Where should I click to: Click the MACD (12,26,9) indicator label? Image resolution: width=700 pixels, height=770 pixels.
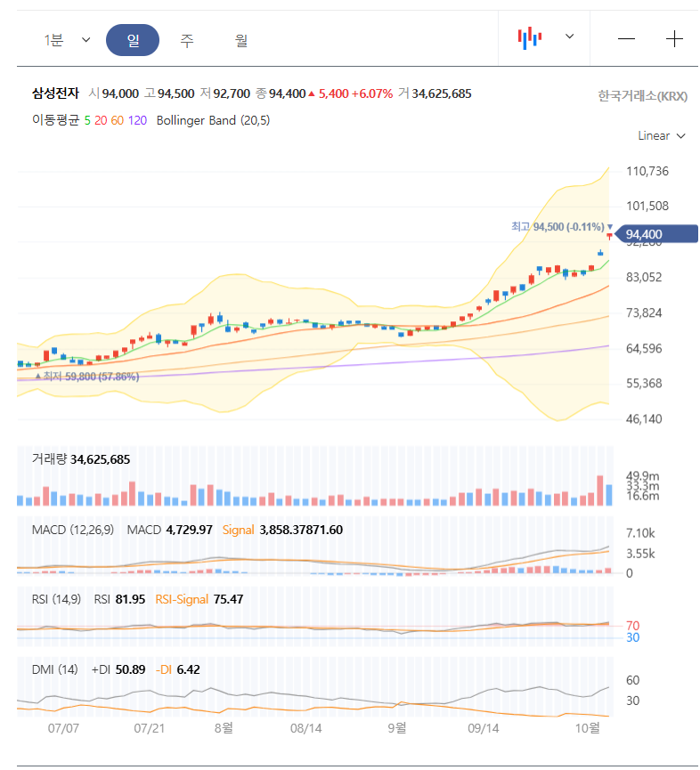(x=73, y=530)
